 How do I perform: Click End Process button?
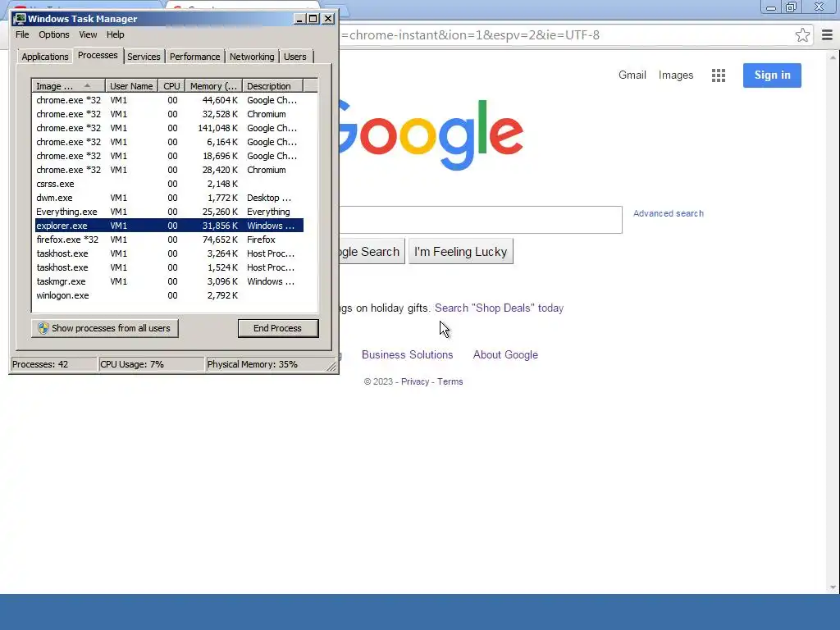277,328
